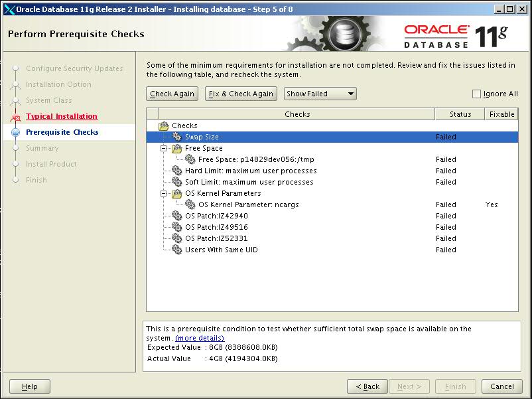Select the OS Patch:IZ42940 row
The height and width of the screenshot is (399, 532).
[x=332, y=216]
